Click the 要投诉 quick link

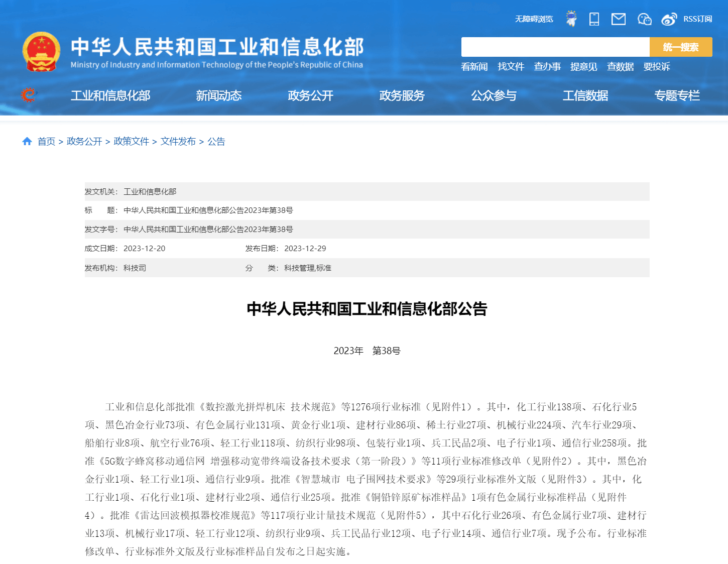point(656,67)
